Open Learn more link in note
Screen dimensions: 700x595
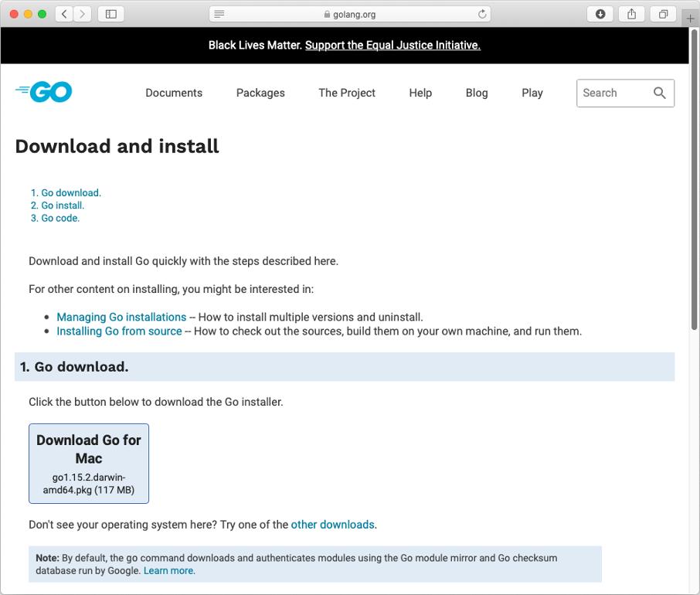pos(169,570)
